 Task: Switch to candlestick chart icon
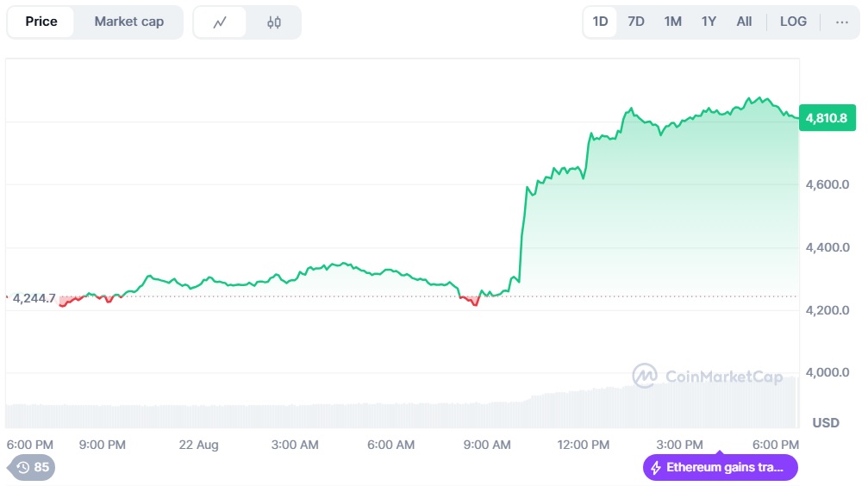274,22
